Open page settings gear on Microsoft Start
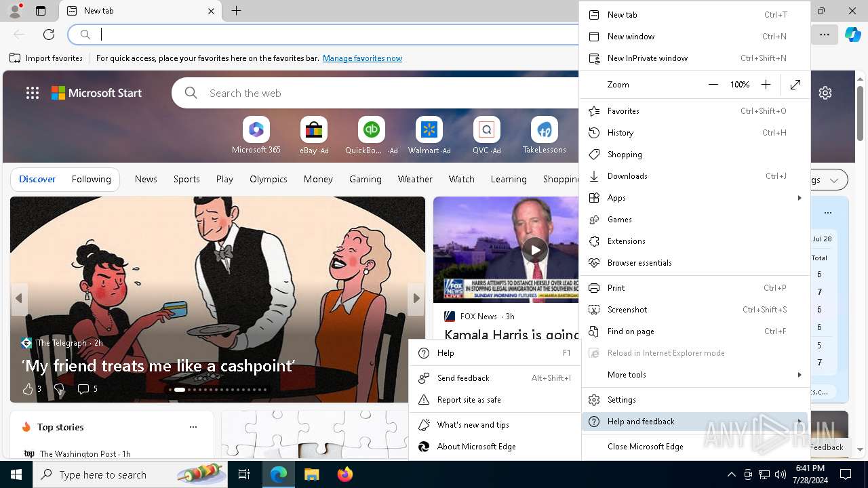 825,93
